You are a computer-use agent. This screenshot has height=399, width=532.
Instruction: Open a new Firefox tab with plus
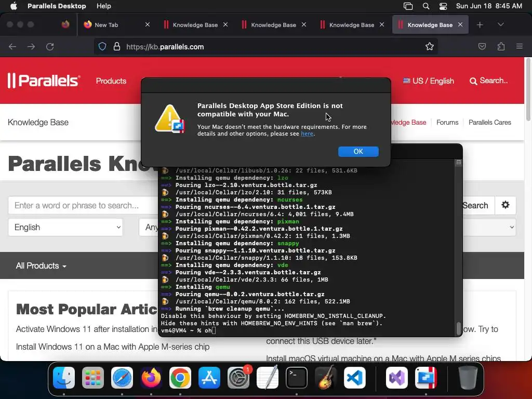coord(480,25)
